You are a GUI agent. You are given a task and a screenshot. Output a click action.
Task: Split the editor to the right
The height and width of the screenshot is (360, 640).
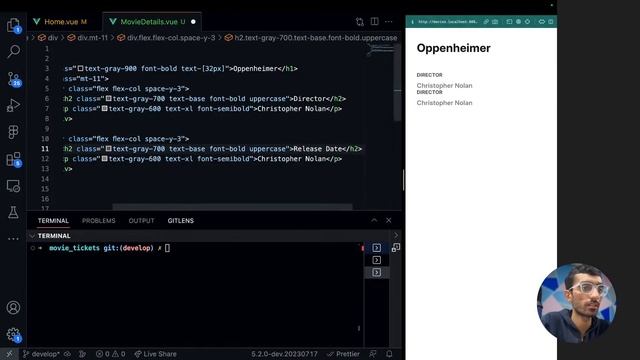pos(374,22)
